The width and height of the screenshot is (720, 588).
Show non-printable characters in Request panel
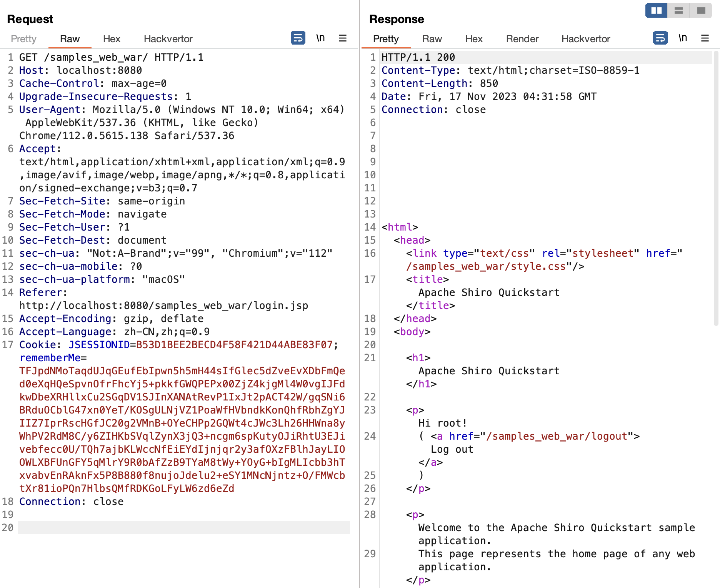click(x=320, y=38)
